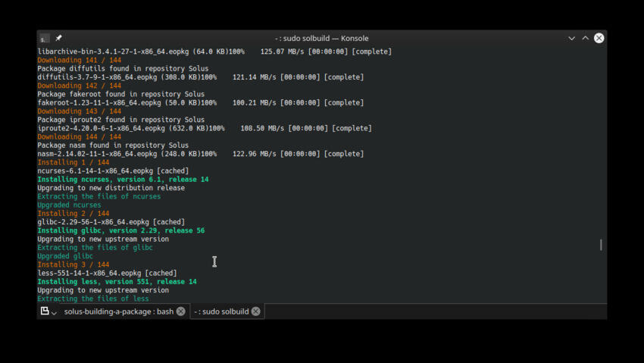Click "Installing ncurses, version 6.1, release 14"
The width and height of the screenshot is (644, 363).
pos(123,180)
